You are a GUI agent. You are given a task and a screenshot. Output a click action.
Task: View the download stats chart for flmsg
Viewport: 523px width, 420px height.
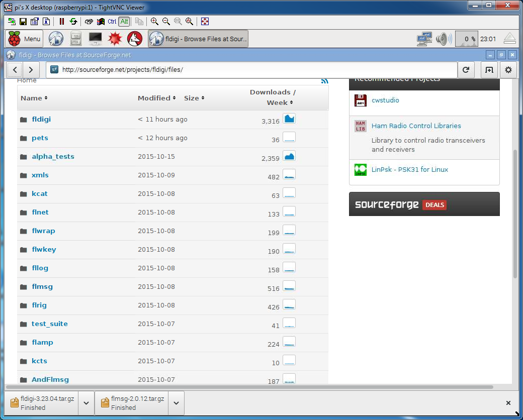pos(289,286)
